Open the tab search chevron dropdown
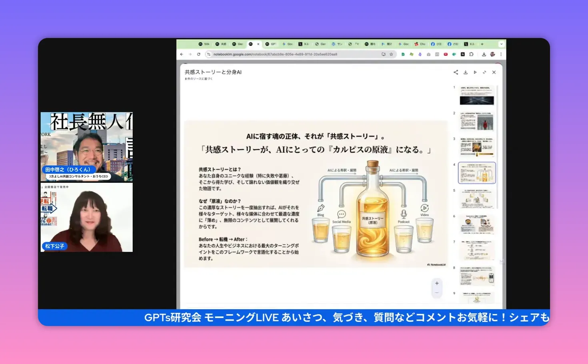 501,44
